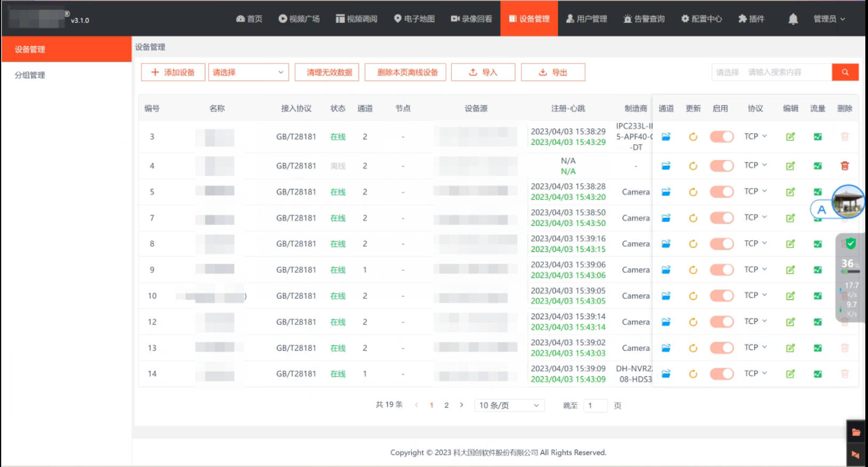Click the next page arrow in pagination
The width and height of the screenshot is (868, 467).
coord(461,405)
